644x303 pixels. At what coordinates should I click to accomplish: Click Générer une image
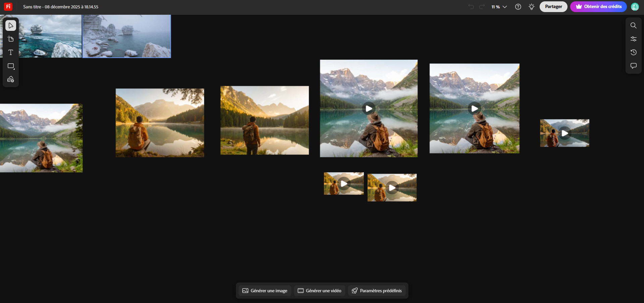pos(265,291)
